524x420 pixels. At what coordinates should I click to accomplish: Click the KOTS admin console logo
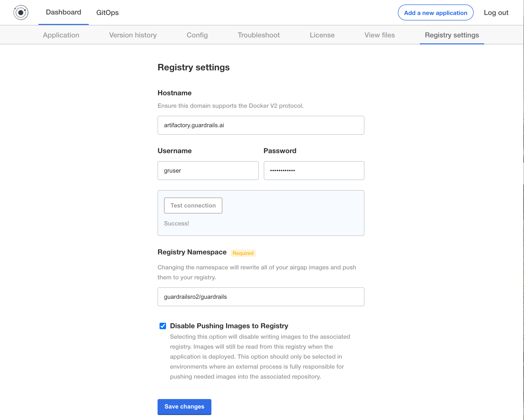pyautogui.click(x=22, y=12)
